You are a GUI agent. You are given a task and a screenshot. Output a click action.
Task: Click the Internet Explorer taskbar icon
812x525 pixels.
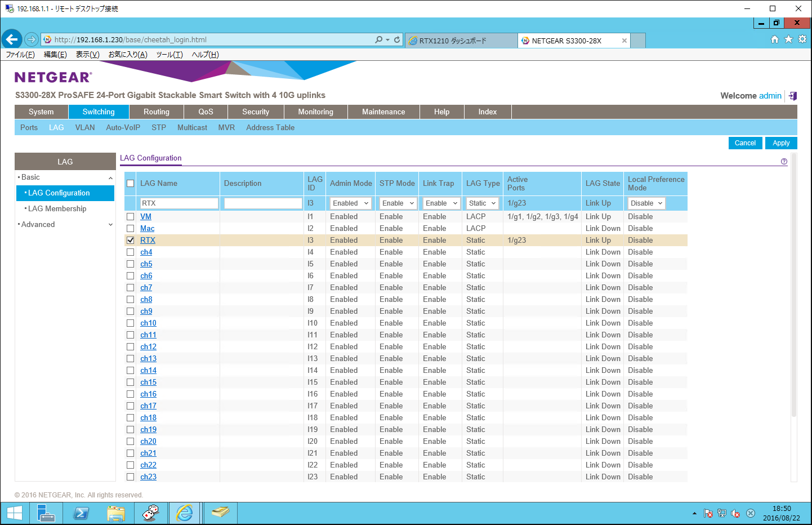coord(185,513)
